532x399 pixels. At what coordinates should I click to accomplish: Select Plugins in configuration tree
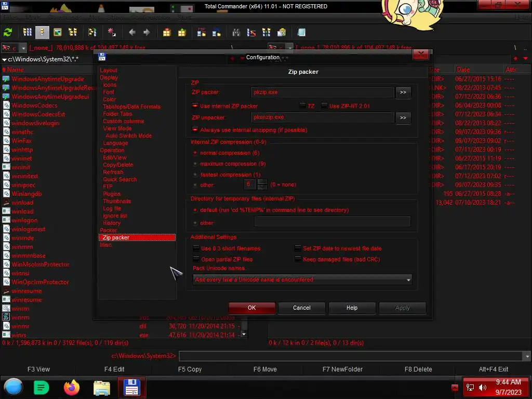(x=112, y=194)
